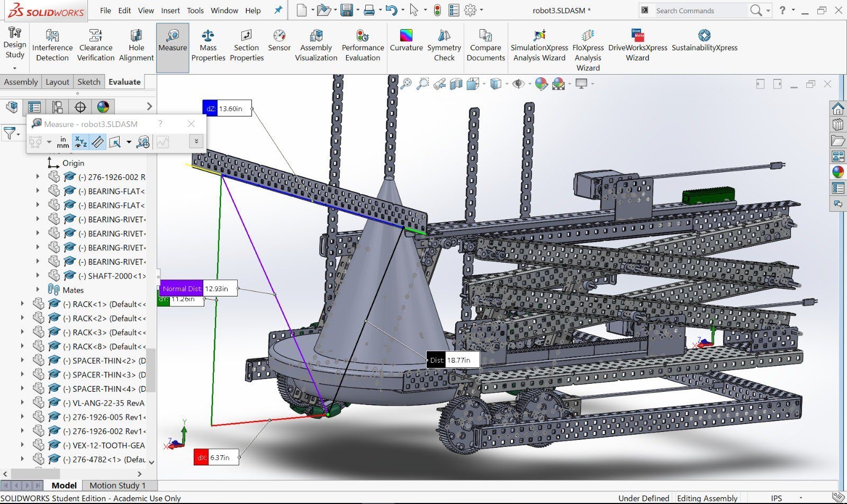Show Curvature display
847x504 pixels.
[406, 41]
